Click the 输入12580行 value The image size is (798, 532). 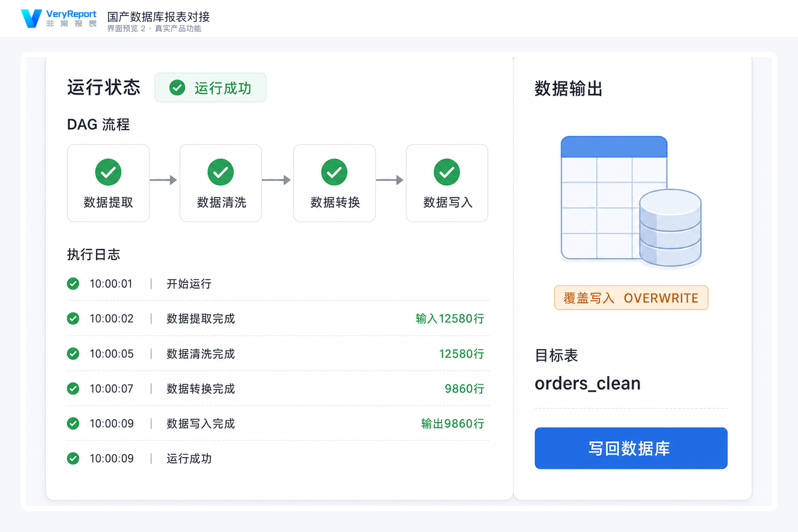pos(450,318)
